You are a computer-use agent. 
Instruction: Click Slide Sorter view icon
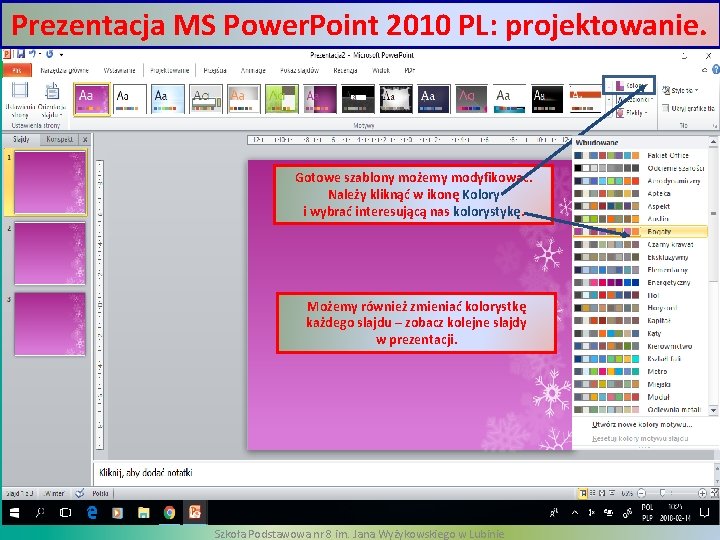(593, 493)
